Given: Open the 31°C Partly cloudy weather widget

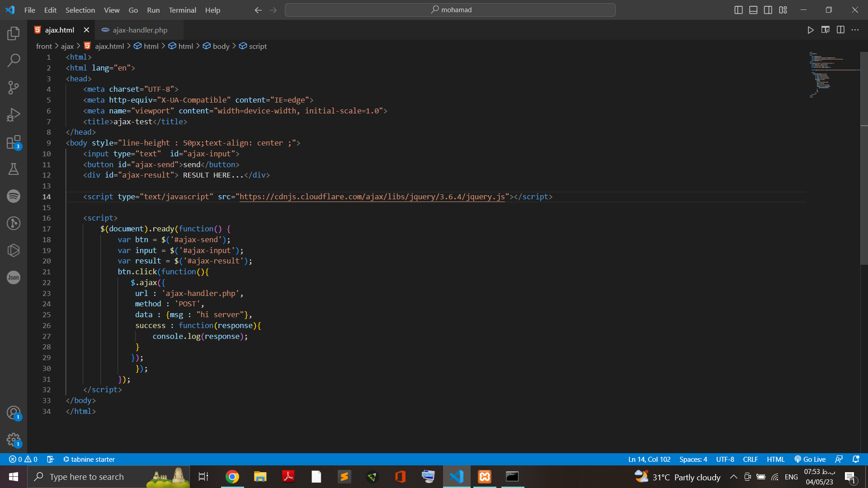Looking at the screenshot, I should pos(678,477).
